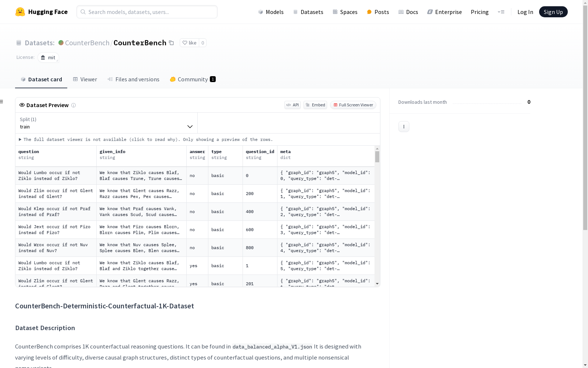Click the dataset table scrollbar thumb
This screenshot has height=368, width=588.
(x=377, y=157)
